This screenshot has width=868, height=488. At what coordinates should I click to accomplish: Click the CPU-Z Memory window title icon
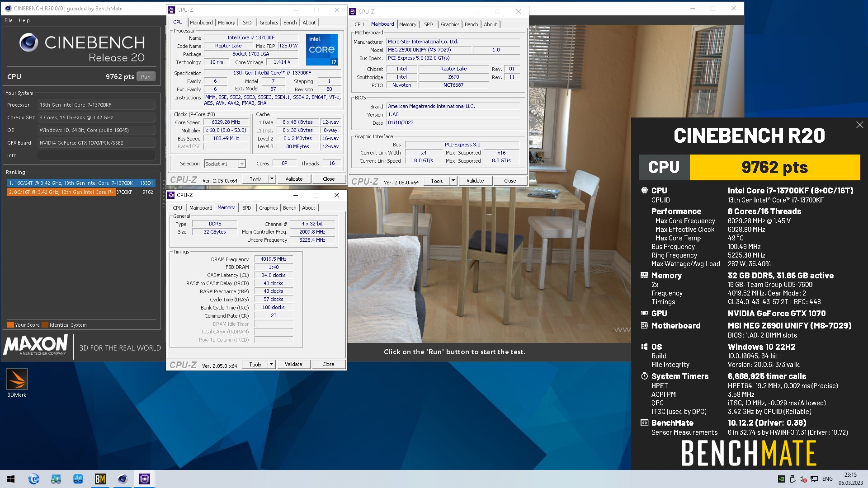coord(171,195)
